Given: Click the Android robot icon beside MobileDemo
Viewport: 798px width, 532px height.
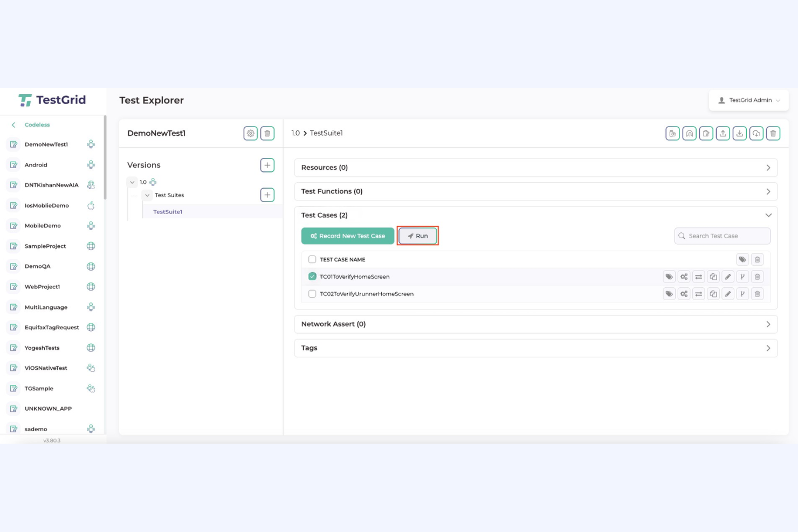Looking at the screenshot, I should coord(91,225).
